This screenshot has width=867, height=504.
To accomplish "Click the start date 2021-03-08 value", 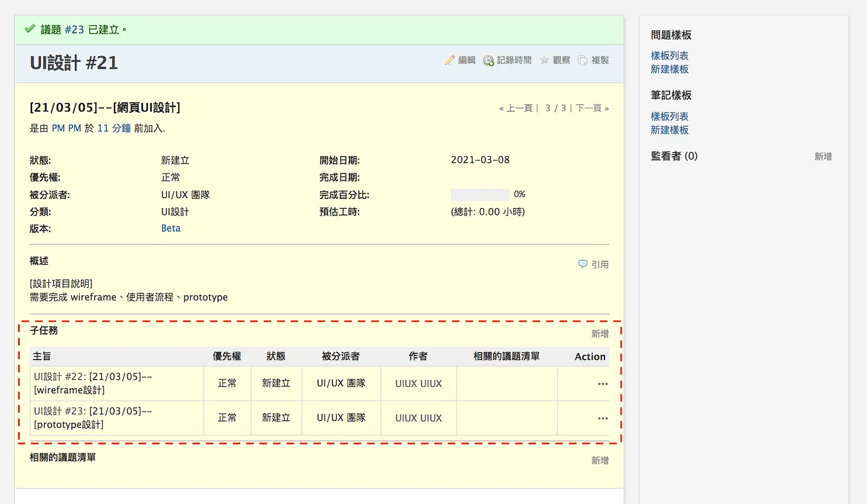I will point(481,160).
